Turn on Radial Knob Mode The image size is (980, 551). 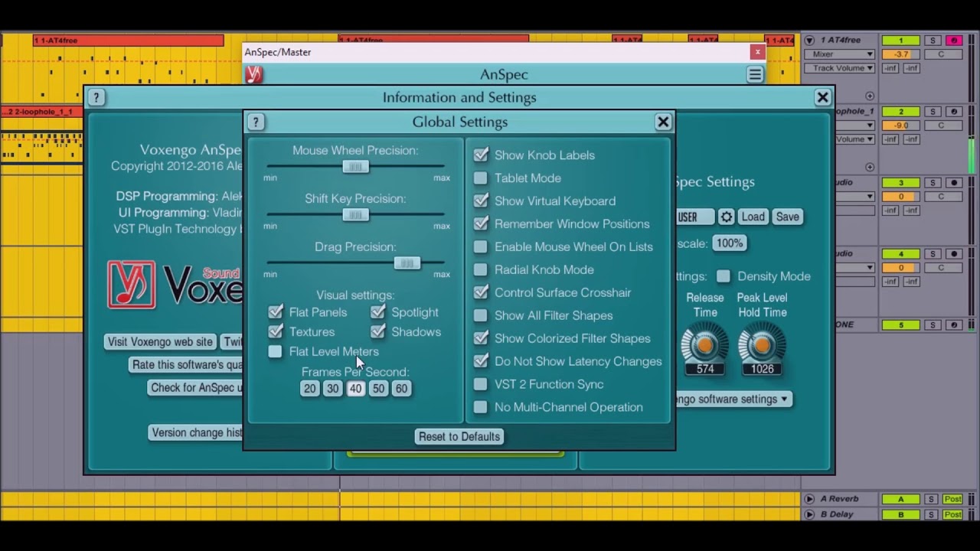pyautogui.click(x=480, y=269)
